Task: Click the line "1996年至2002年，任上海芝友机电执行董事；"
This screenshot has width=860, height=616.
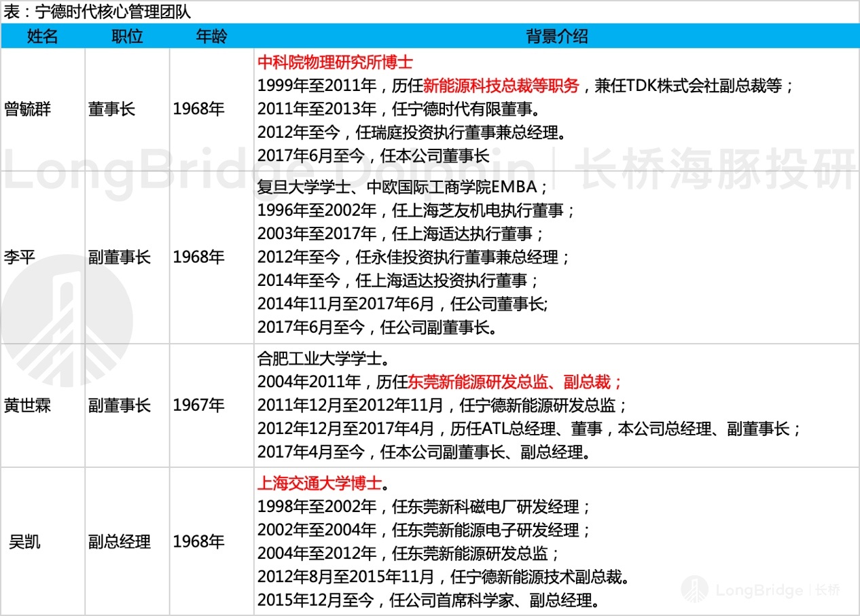Action: pyautogui.click(x=416, y=211)
